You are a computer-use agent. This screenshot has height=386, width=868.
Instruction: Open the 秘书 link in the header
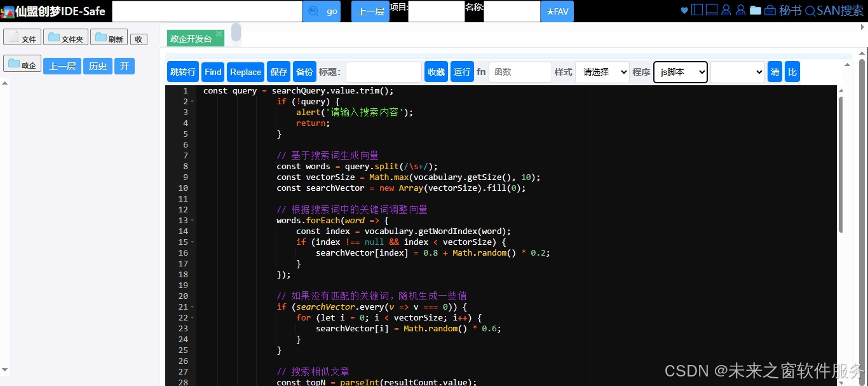click(x=790, y=11)
